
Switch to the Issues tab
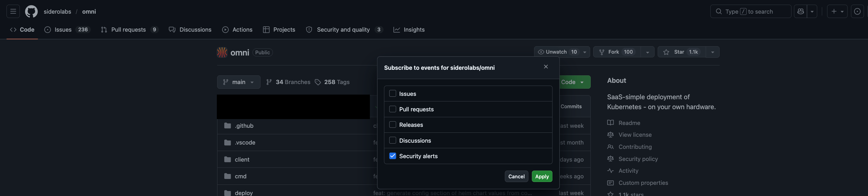[x=67, y=30]
